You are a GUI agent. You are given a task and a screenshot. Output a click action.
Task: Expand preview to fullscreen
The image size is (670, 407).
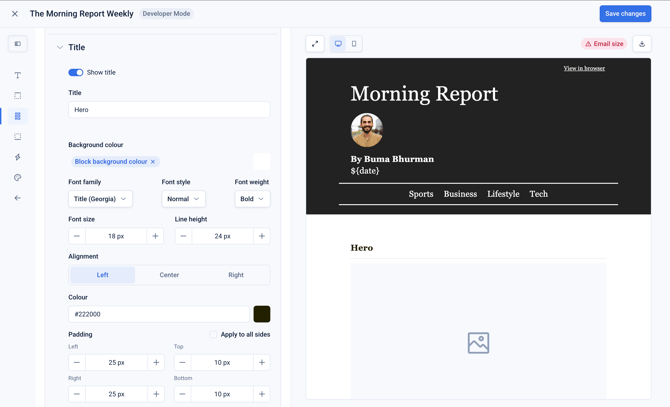315,44
